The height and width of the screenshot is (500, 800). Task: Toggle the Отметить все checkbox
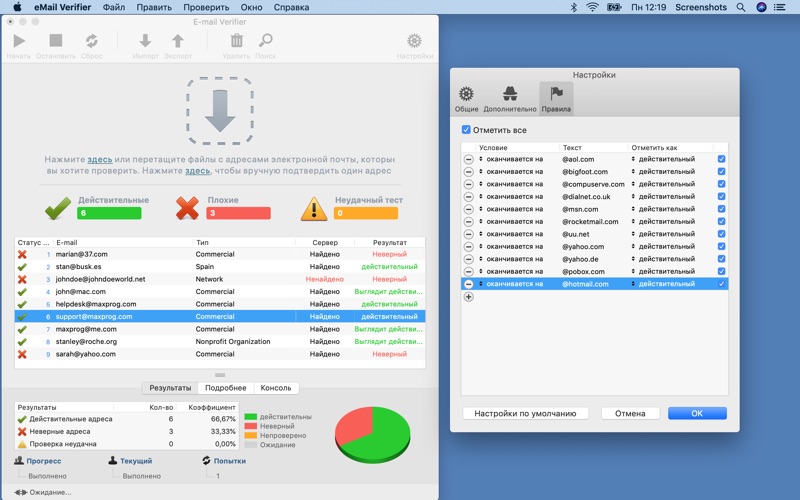click(x=466, y=130)
